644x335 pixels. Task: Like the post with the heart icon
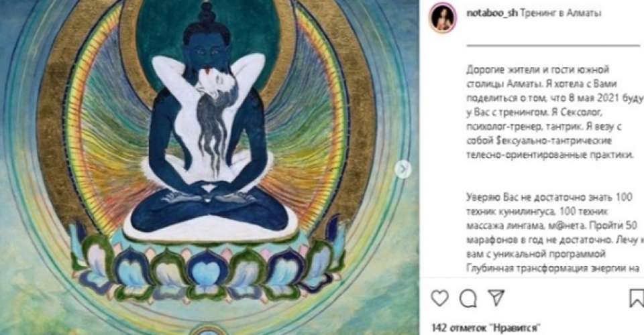439,297
